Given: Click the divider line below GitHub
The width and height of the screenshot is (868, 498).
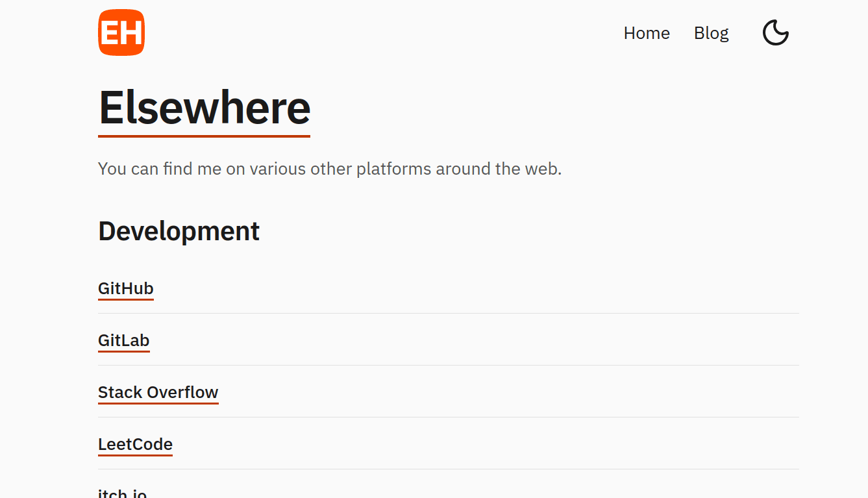Looking at the screenshot, I should tap(449, 313).
